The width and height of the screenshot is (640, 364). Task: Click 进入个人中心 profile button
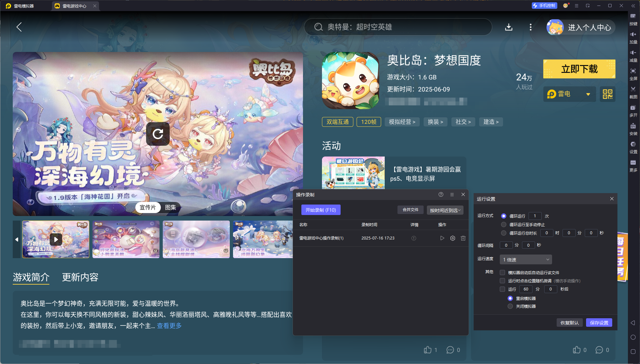[x=581, y=27]
